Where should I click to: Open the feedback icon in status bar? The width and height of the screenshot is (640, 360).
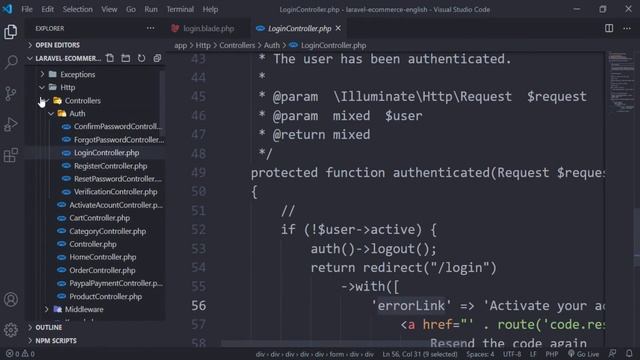pyautogui.click(x=612, y=354)
